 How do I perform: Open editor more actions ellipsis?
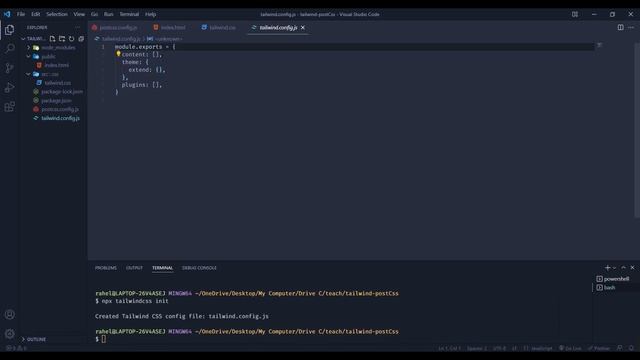[x=631, y=27]
